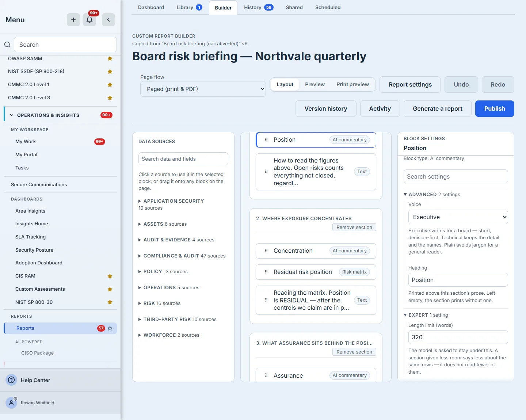
Task: Click the Search data and fields box
Action: click(x=183, y=159)
